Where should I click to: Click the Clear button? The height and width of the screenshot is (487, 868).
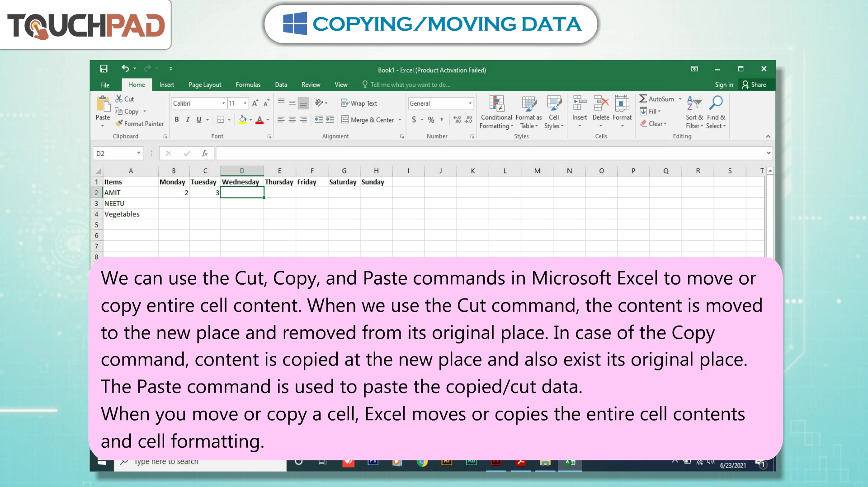(x=653, y=123)
